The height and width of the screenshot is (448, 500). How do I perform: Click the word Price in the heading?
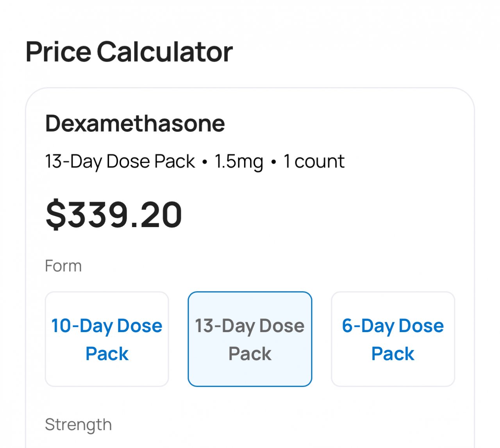tap(58, 52)
